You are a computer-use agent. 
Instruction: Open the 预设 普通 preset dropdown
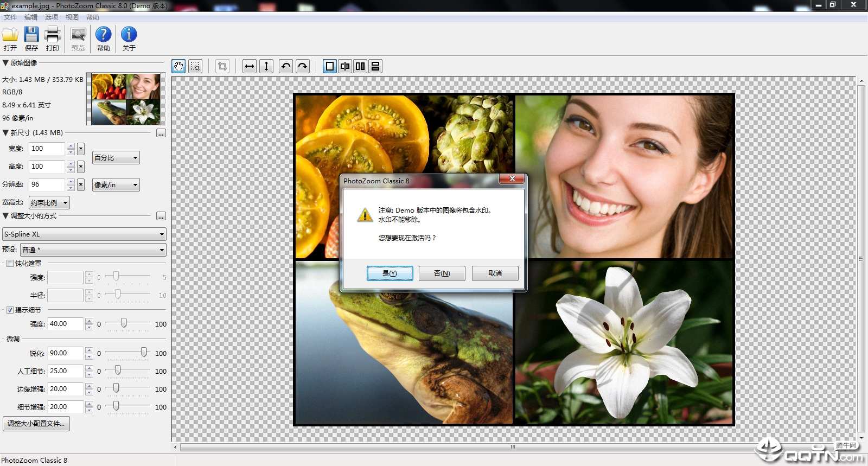pyautogui.click(x=93, y=250)
